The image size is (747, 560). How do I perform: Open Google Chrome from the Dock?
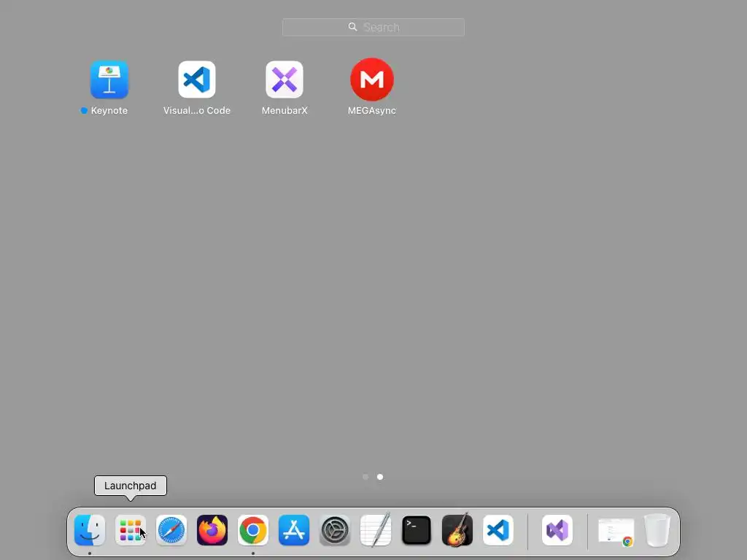point(253,530)
